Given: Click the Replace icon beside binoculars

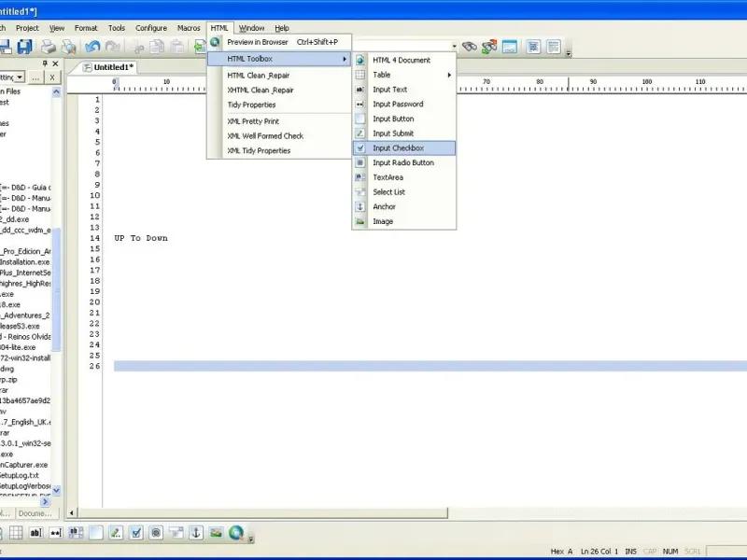Looking at the screenshot, I should coord(489,47).
